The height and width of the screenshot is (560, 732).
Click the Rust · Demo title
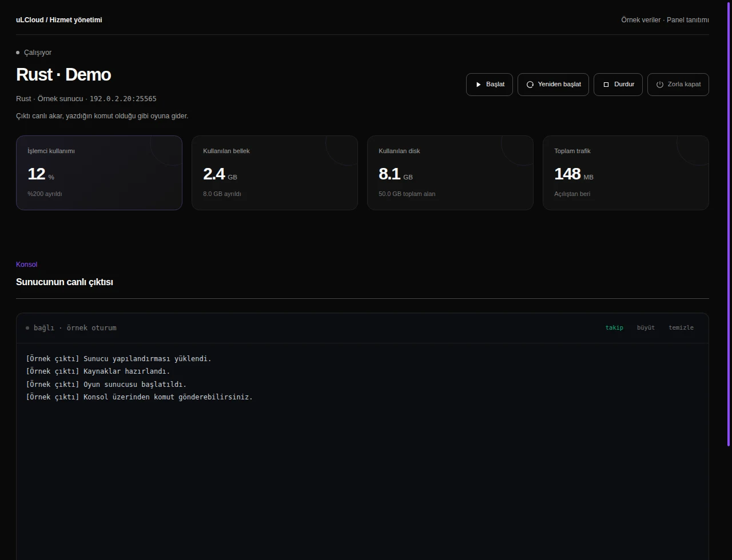63,75
